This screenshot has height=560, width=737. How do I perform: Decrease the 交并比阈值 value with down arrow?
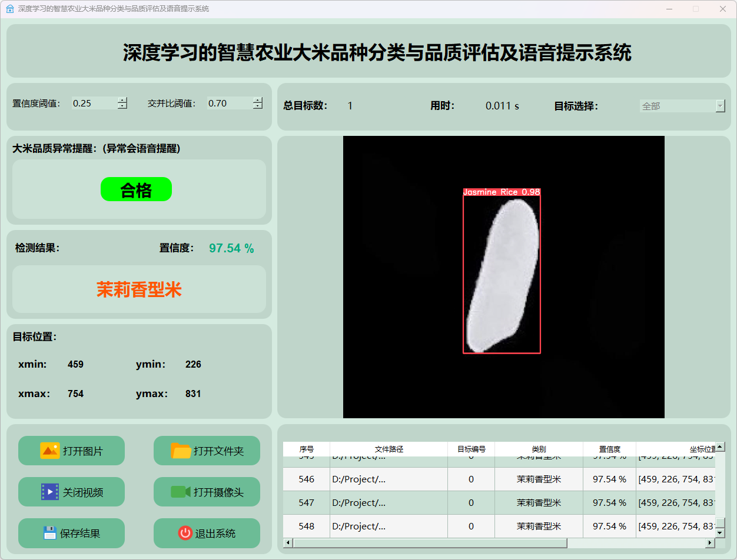(258, 106)
